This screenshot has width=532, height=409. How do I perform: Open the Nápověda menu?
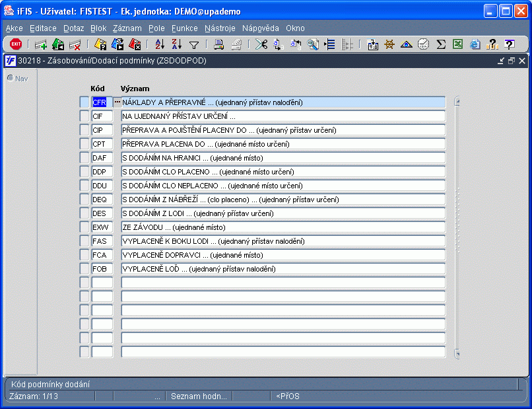[261, 28]
